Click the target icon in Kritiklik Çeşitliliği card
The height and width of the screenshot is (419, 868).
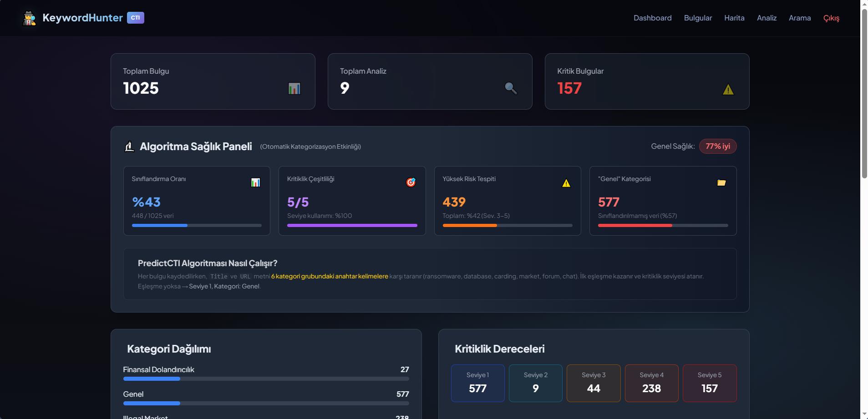point(411,182)
